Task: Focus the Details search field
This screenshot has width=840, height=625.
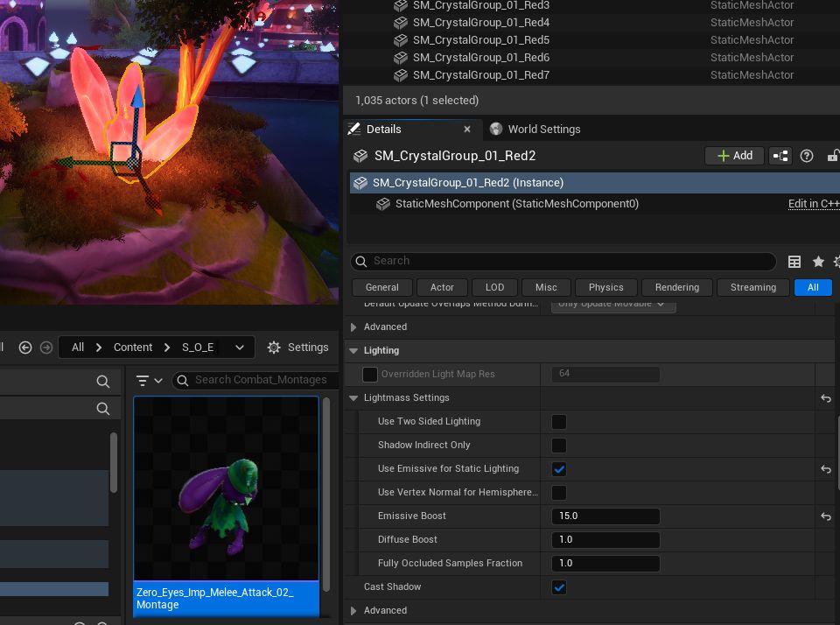Action: (563, 261)
